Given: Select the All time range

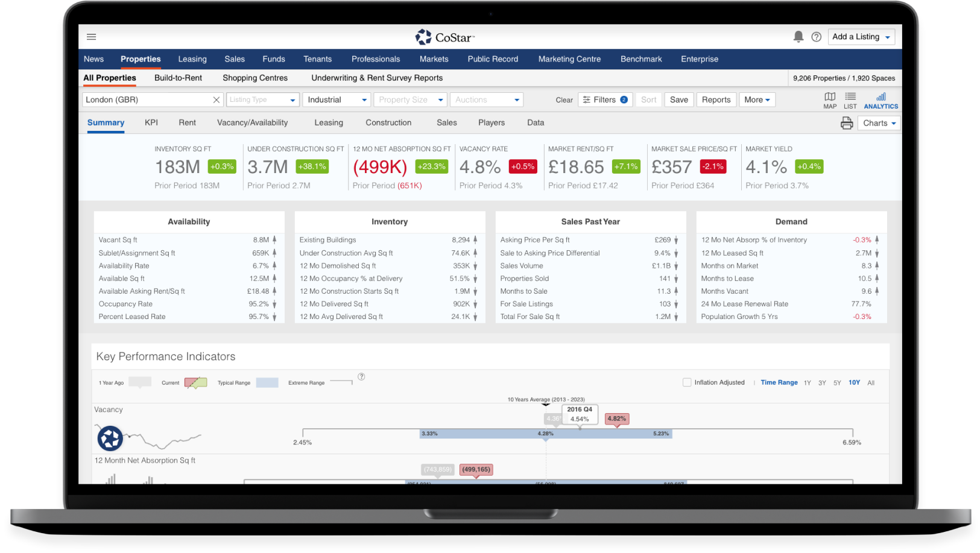Looking at the screenshot, I should (871, 383).
